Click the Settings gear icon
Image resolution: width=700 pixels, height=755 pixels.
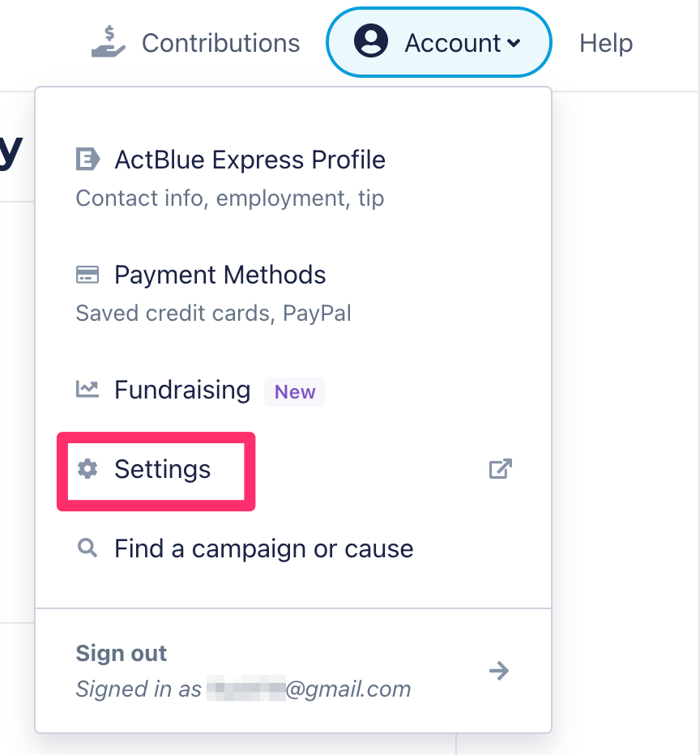(x=87, y=468)
